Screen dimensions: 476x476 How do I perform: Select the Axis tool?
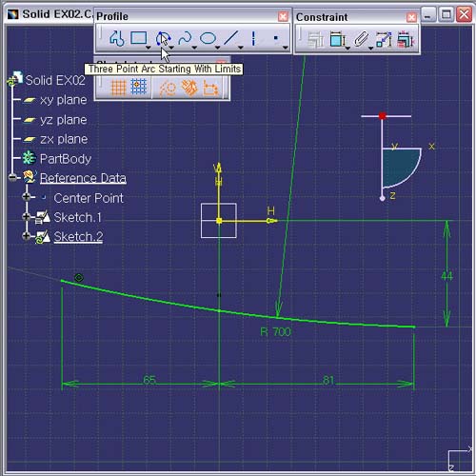(253, 38)
